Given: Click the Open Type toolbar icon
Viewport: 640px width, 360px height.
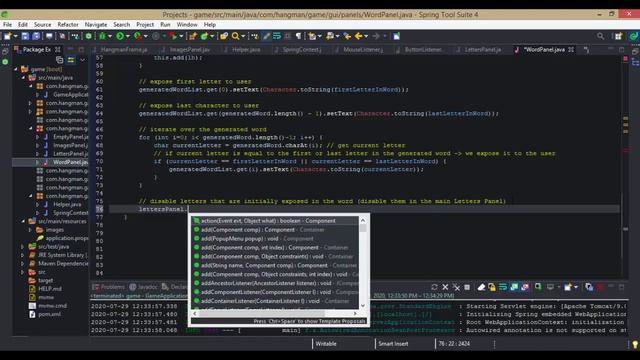Looking at the screenshot, I should pos(224,36).
